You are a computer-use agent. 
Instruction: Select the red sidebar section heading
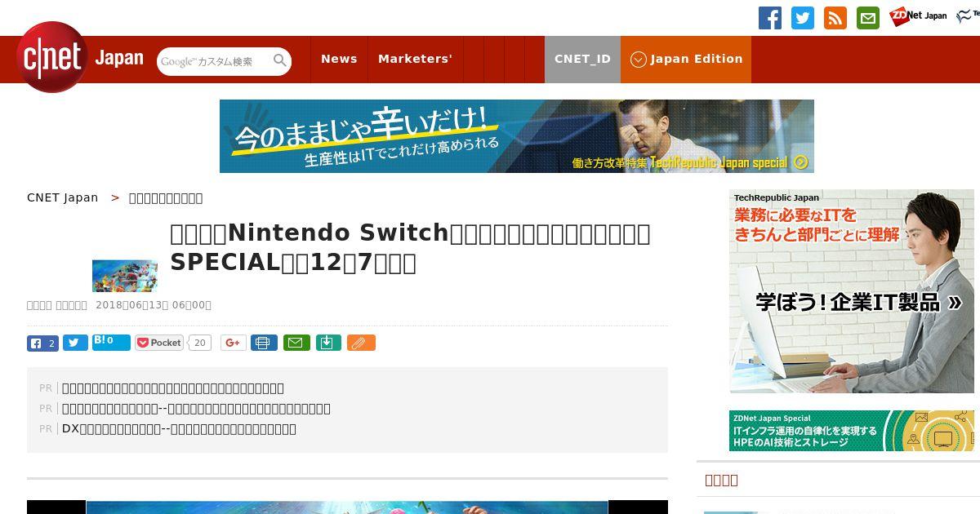coord(721,480)
